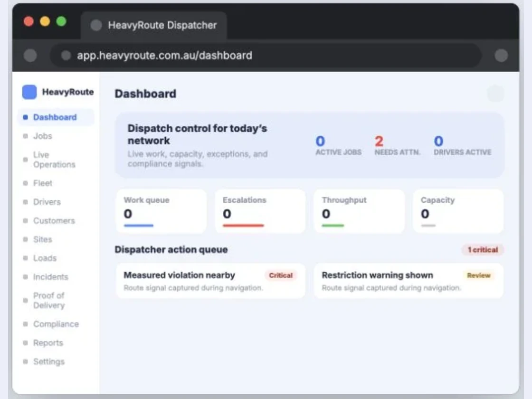Screen dimensions: 532x399
Task: Click the green Throughput progress bar
Action: (333, 225)
